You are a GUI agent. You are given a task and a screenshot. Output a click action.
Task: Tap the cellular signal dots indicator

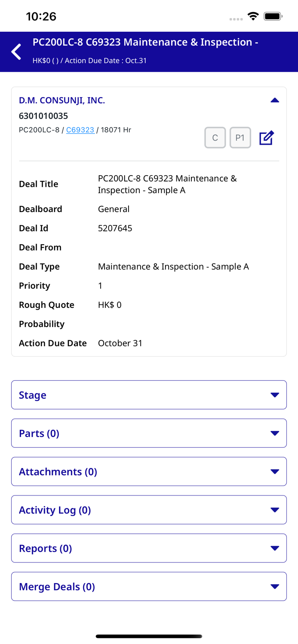click(x=236, y=19)
